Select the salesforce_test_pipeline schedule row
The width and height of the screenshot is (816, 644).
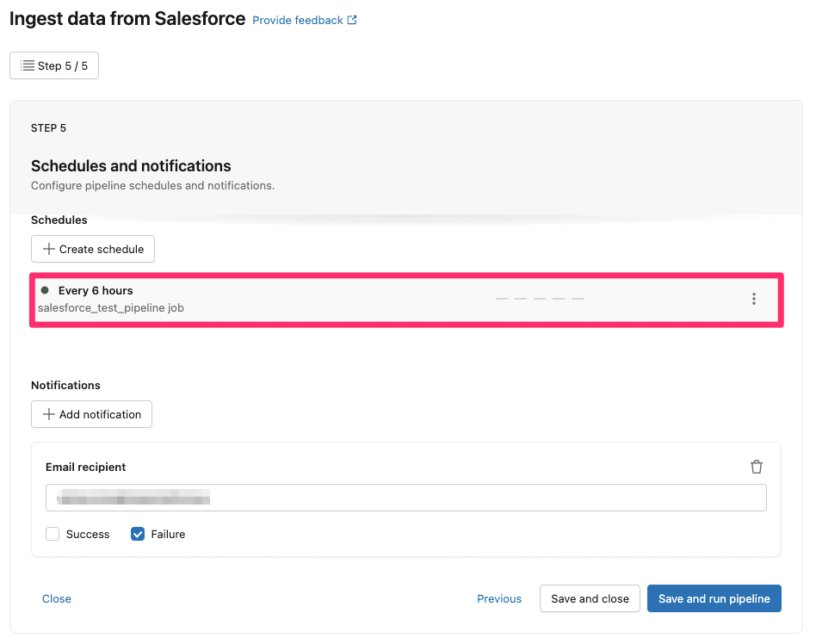pos(344,298)
